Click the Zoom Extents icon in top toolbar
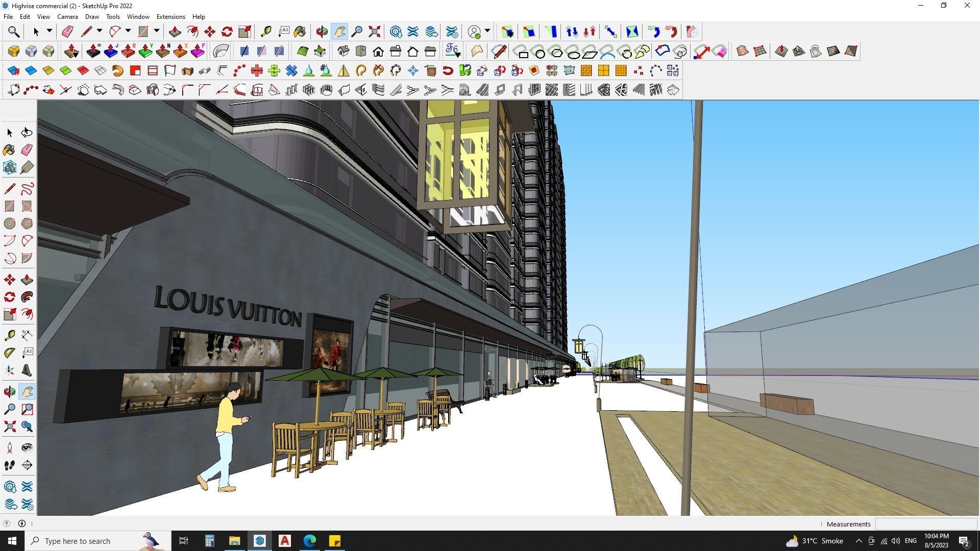Screen dimensions: 980x551 pyautogui.click(x=375, y=32)
